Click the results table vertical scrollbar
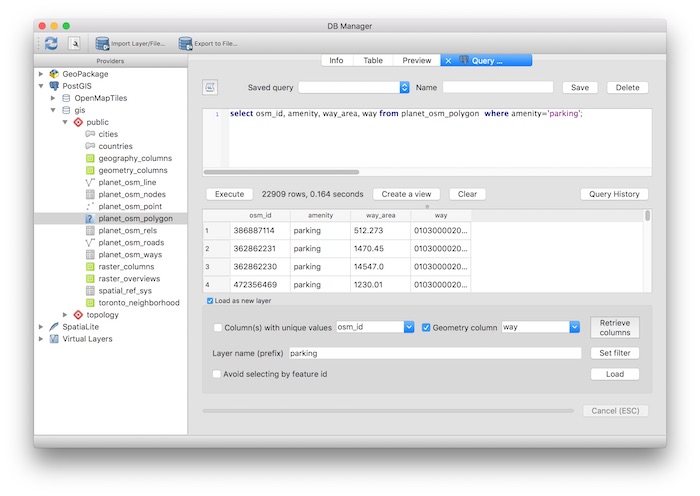 click(647, 216)
